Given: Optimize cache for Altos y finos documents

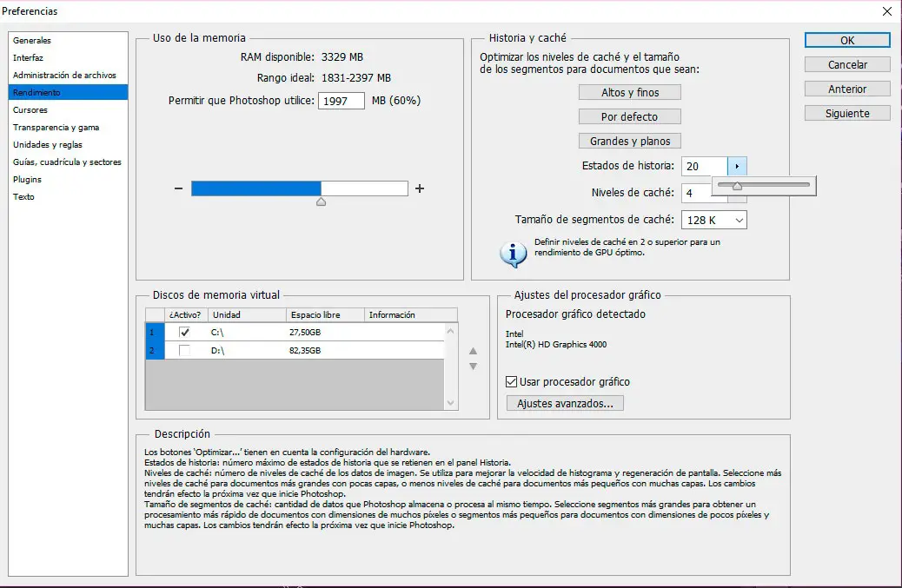Looking at the screenshot, I should [x=630, y=93].
